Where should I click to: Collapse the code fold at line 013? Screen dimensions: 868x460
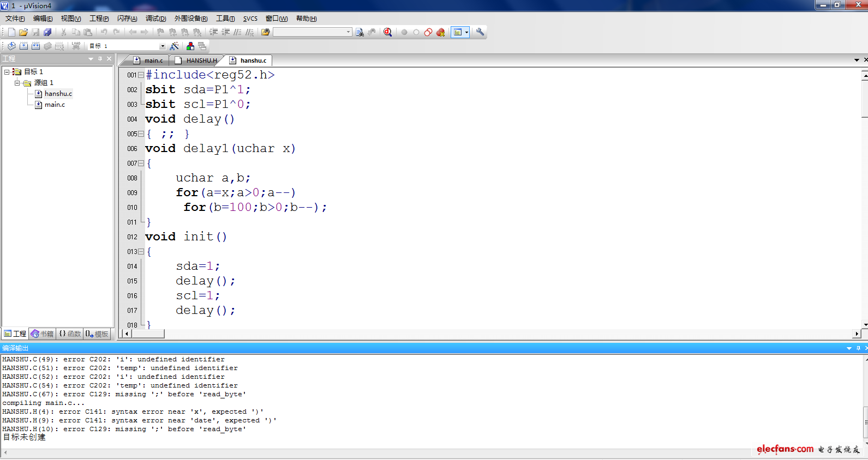(x=141, y=251)
